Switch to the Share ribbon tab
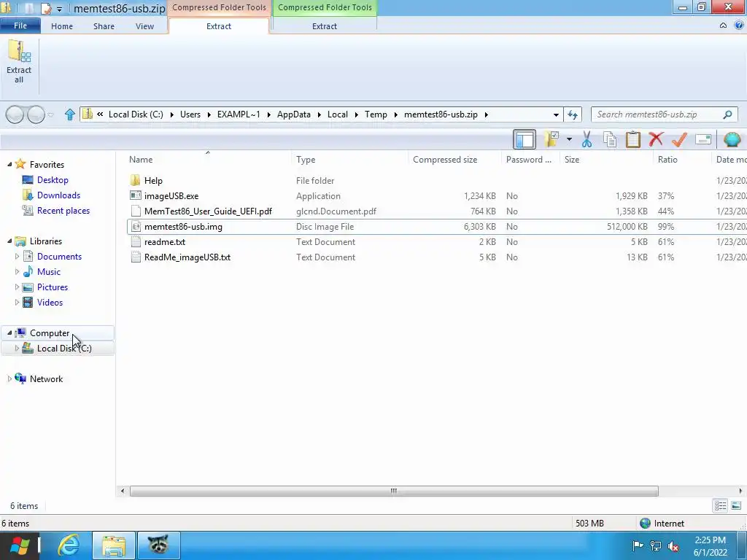The width and height of the screenshot is (747, 560). point(104,26)
